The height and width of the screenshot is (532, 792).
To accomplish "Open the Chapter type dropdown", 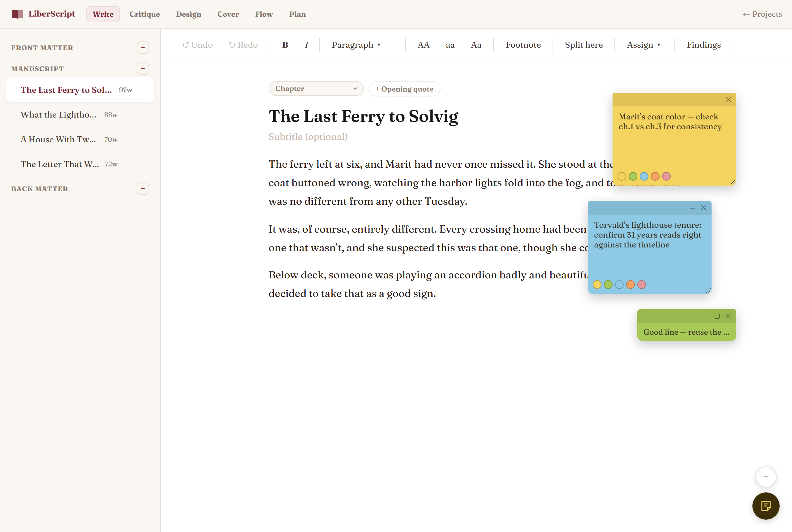I will tap(316, 88).
